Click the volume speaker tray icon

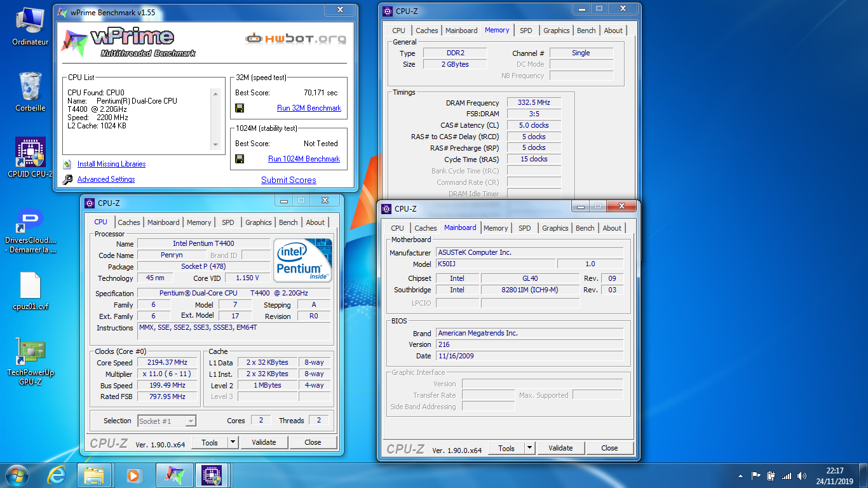pos(802,476)
